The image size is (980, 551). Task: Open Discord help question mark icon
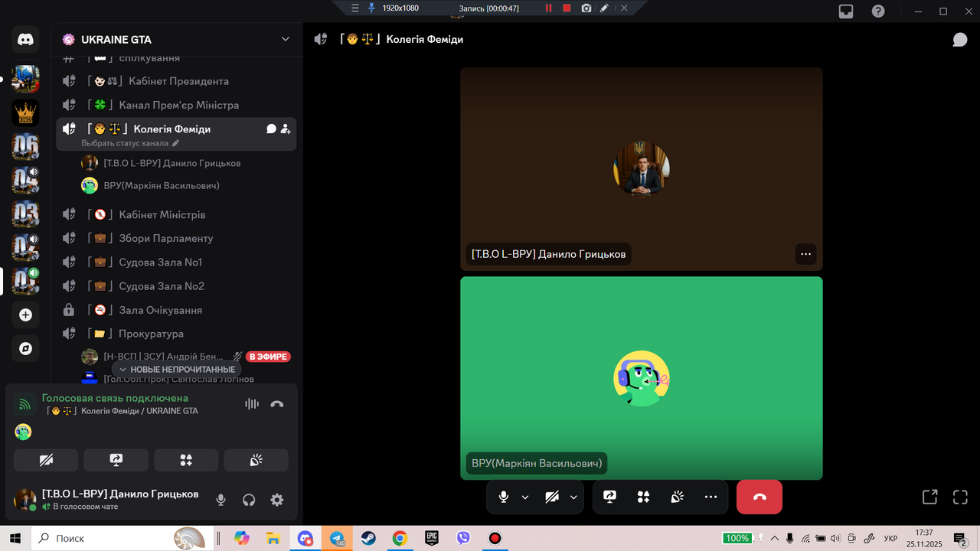click(878, 11)
